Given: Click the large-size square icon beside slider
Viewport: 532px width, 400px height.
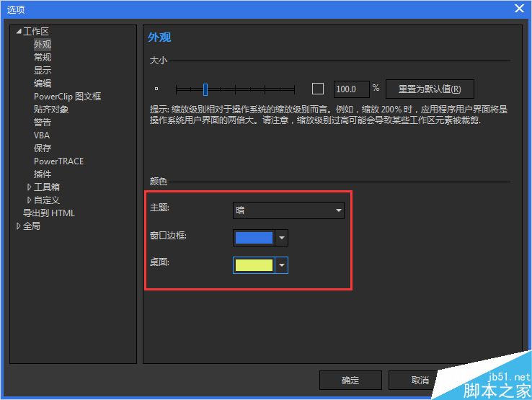Looking at the screenshot, I should [318, 89].
